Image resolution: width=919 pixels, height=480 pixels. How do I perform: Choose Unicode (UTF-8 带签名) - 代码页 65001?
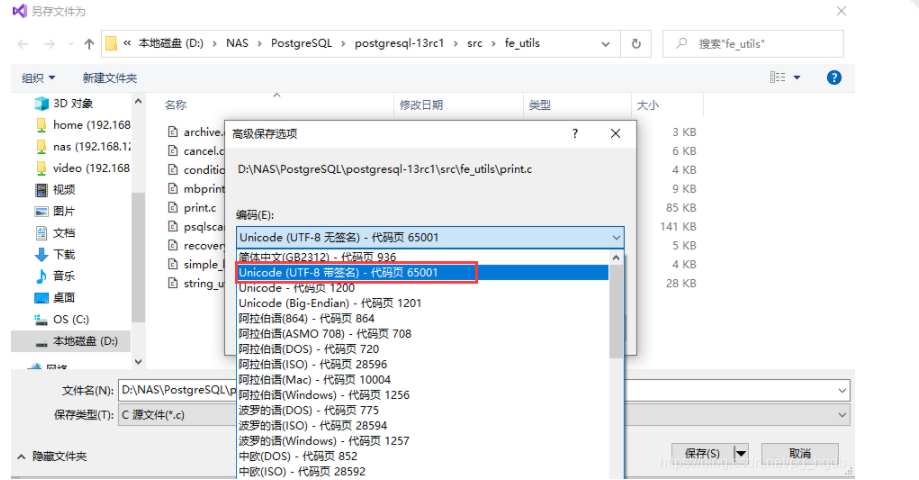pos(423,273)
